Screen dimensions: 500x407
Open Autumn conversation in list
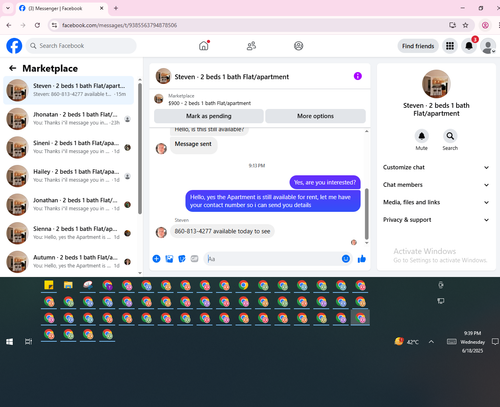69,262
